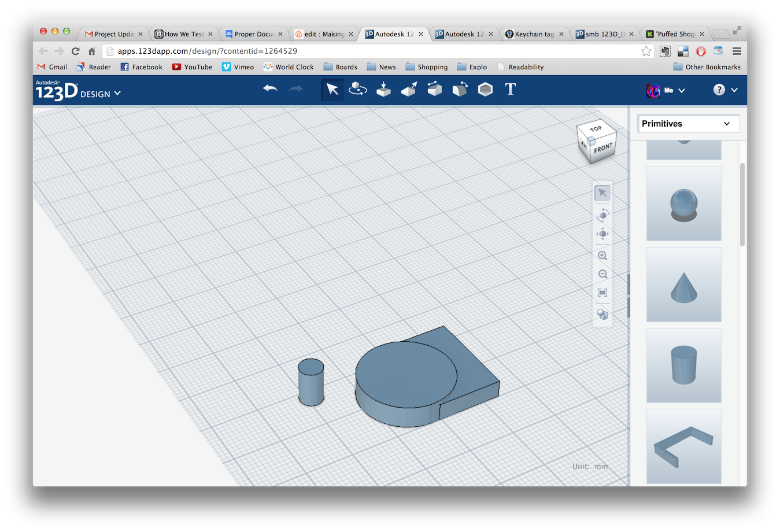Pick the Press/Pull extrude tool
Viewport: 780px width, 532px height.
(x=409, y=90)
